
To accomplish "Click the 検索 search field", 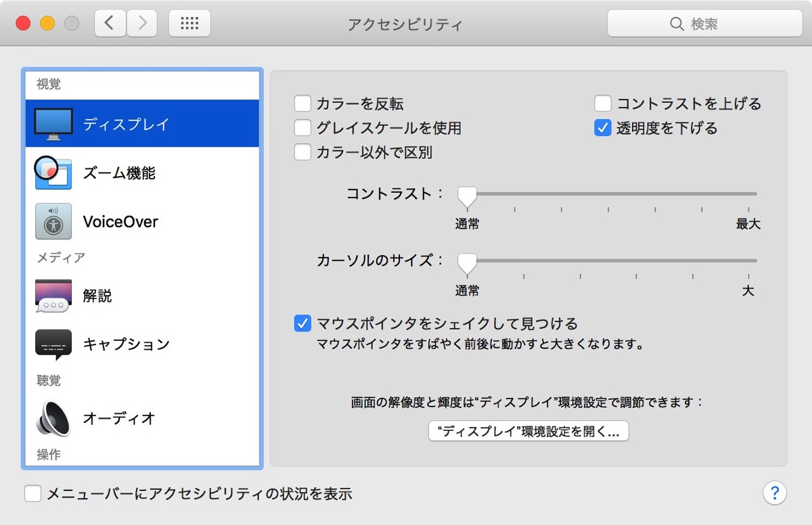I will point(704,24).
